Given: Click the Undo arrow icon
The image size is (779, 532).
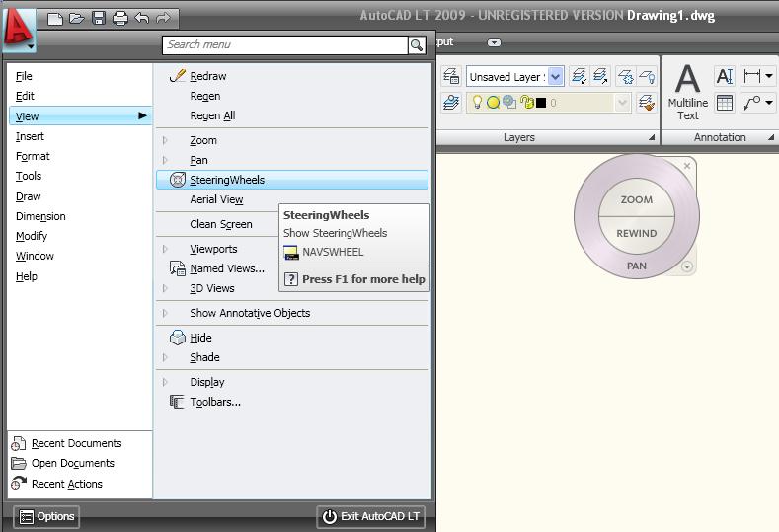Looking at the screenshot, I should click(x=141, y=19).
